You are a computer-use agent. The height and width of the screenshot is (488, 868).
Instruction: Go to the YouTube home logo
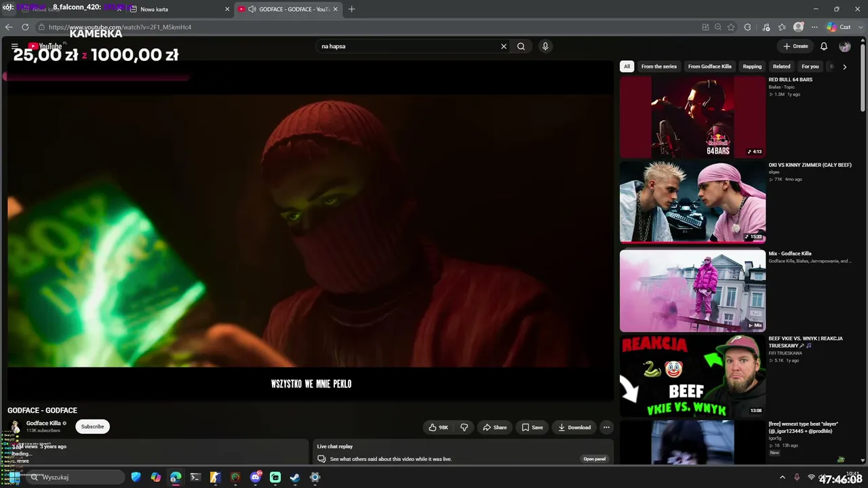tap(45, 46)
